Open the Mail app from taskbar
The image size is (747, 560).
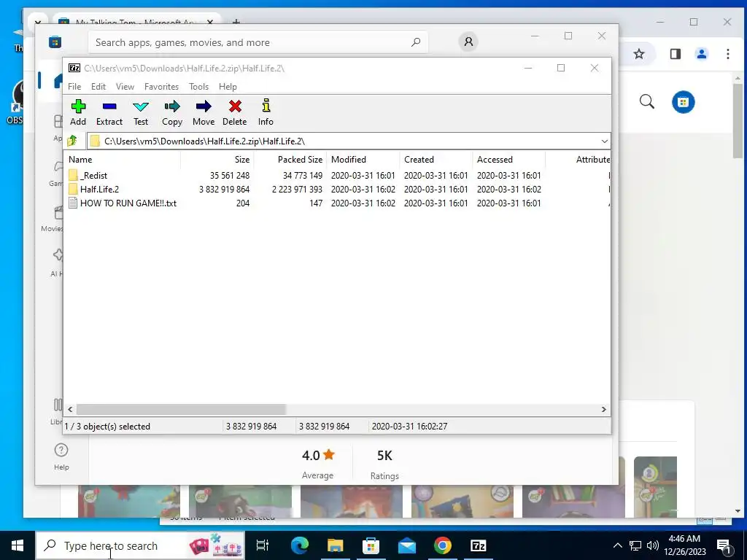click(x=407, y=545)
